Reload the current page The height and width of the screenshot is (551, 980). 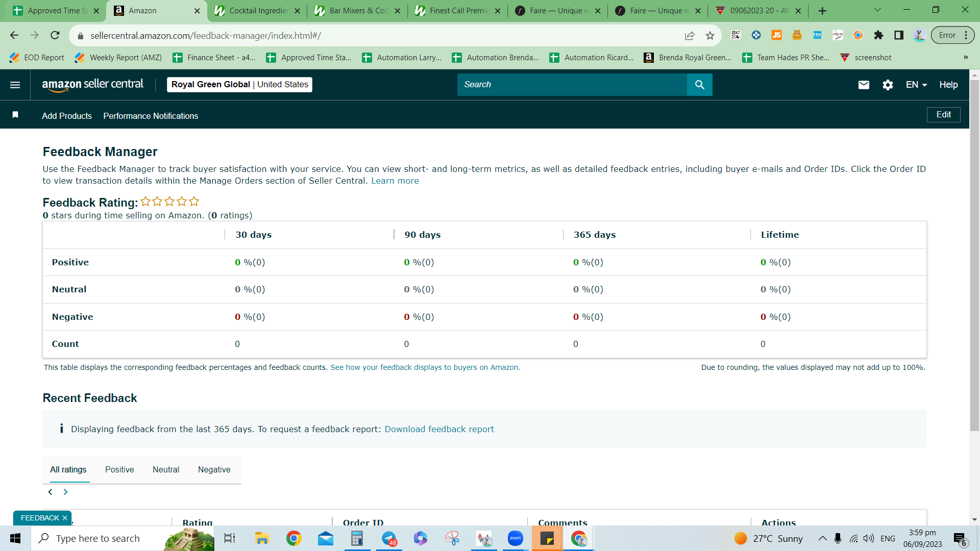[55, 35]
